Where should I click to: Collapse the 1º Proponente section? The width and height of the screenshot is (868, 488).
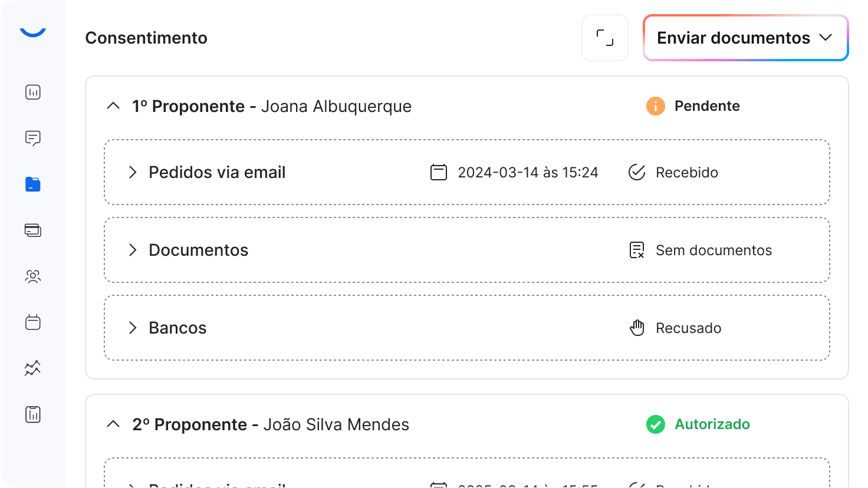[x=113, y=106]
